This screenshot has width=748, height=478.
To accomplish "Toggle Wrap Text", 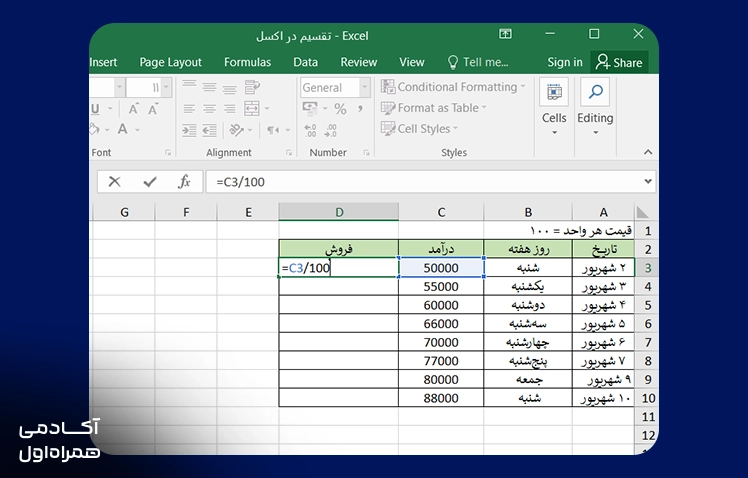I will pyautogui.click(x=252, y=87).
